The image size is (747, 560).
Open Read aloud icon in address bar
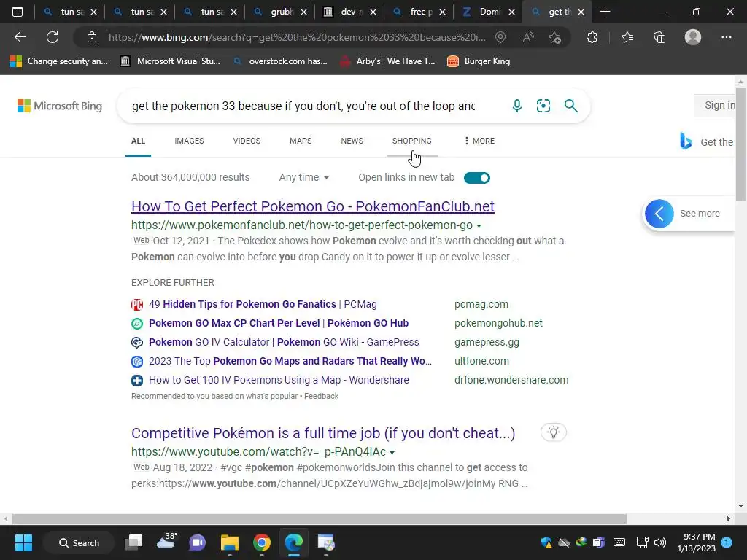528,37
